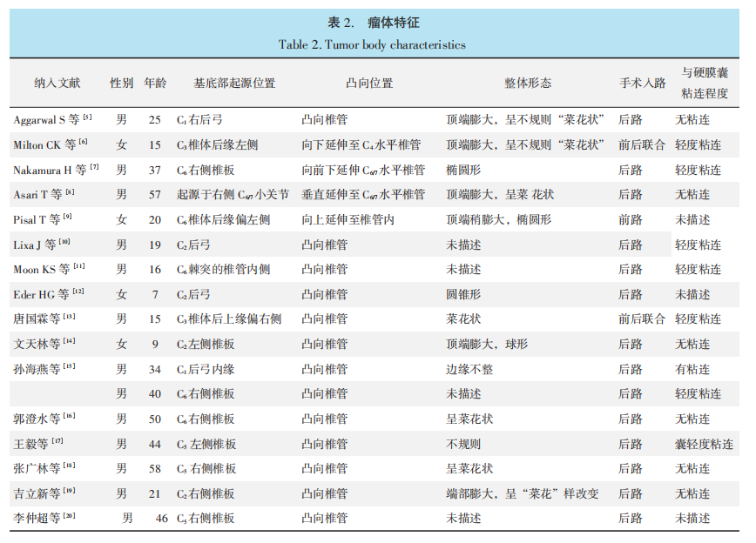Screen dimensions: 756x543
Task: Select the column header '整体形态'
Action: pos(528,83)
